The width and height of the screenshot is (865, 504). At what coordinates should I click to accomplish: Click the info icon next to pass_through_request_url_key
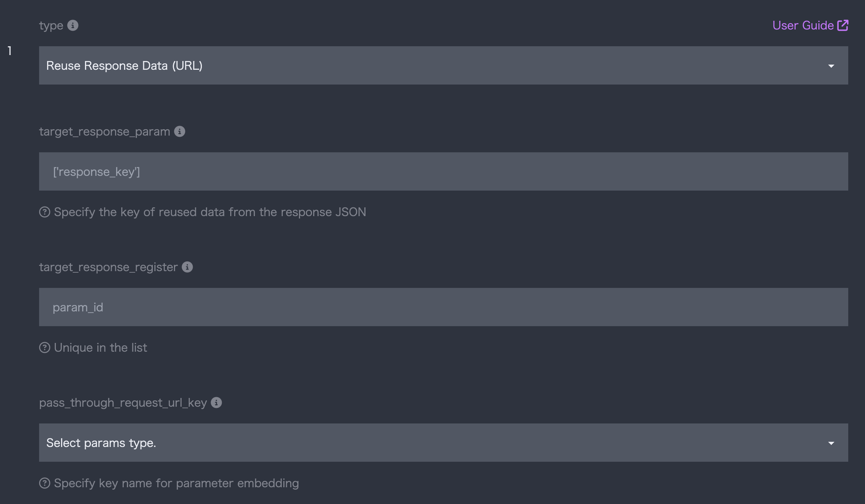(x=216, y=403)
